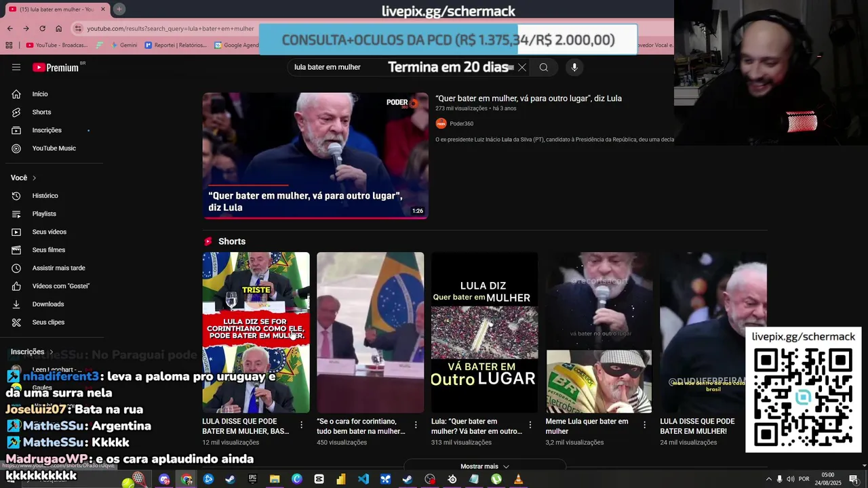
Task: Show hidden system tray icons chevron
Action: point(768,479)
